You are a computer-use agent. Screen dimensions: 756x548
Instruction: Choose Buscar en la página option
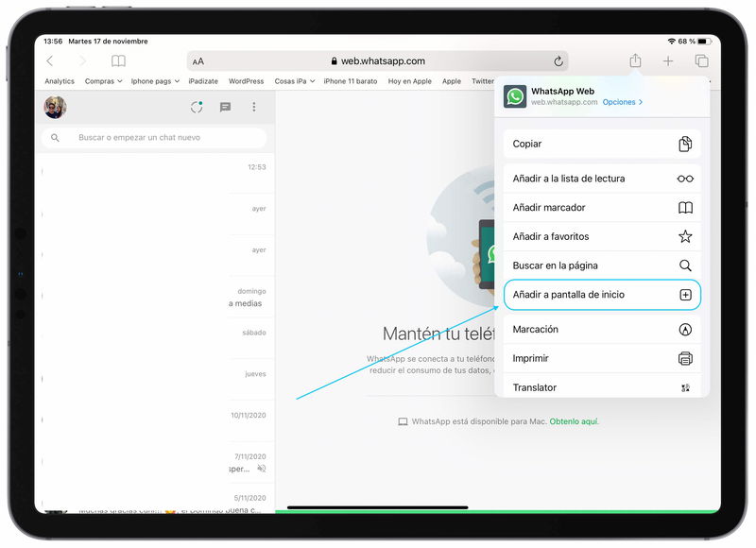[602, 265]
